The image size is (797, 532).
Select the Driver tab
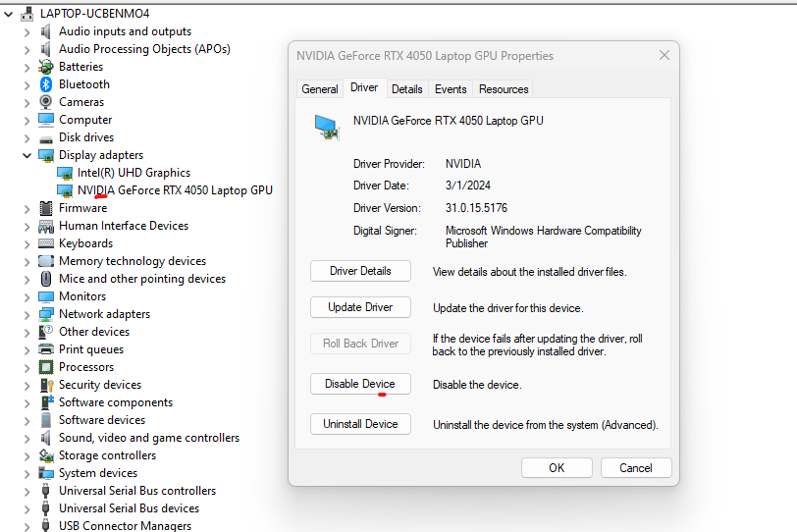[x=364, y=88]
